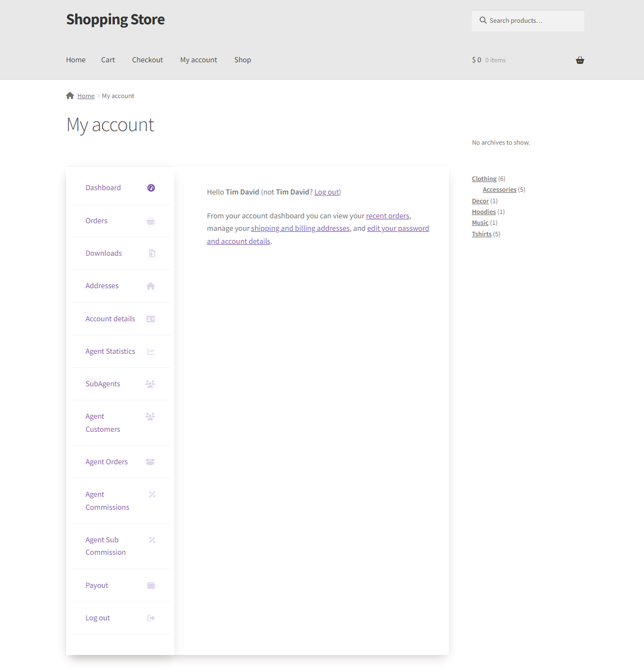The image size is (644, 668).
Task: Open Agent Orders in sidebar
Action: (120, 462)
